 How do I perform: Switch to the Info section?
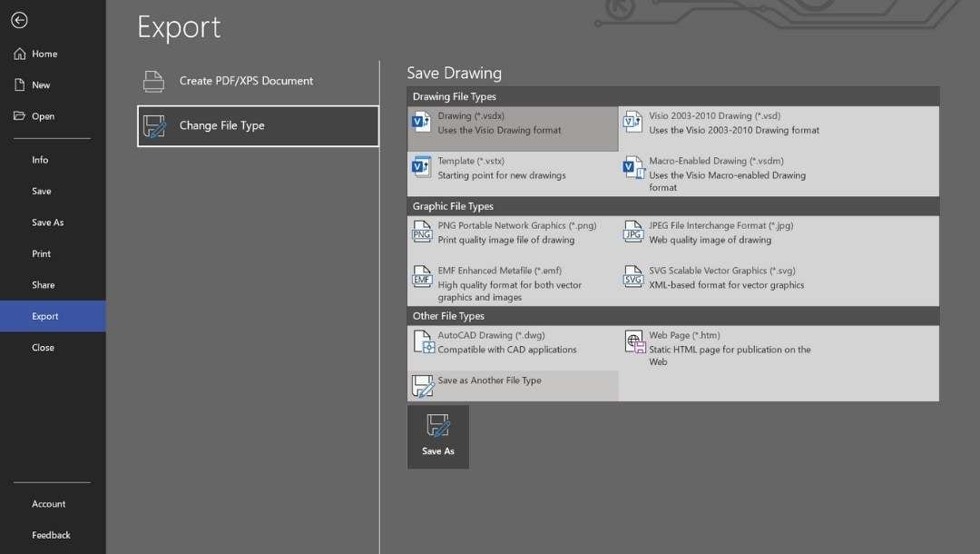(x=39, y=159)
